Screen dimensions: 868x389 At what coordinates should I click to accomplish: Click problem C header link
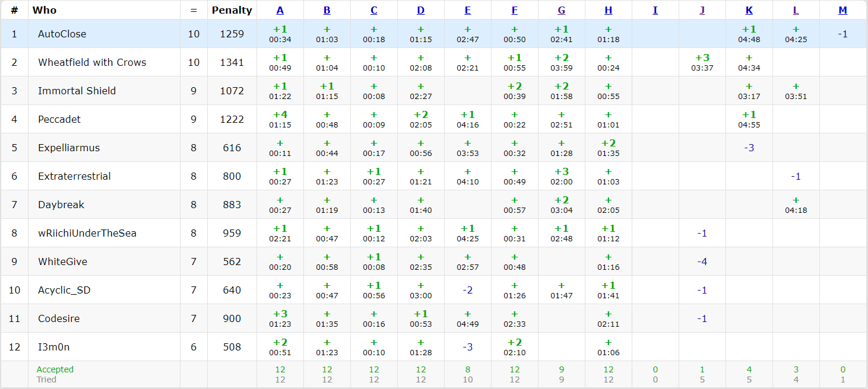coord(373,10)
